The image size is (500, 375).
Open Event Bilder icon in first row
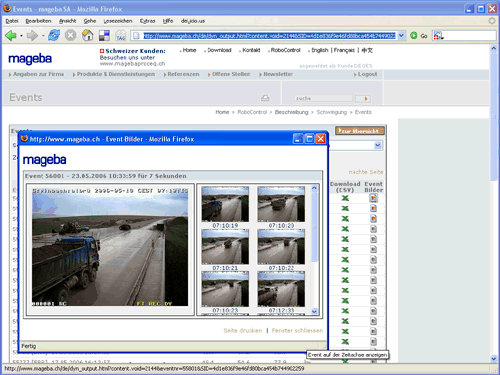373,198
